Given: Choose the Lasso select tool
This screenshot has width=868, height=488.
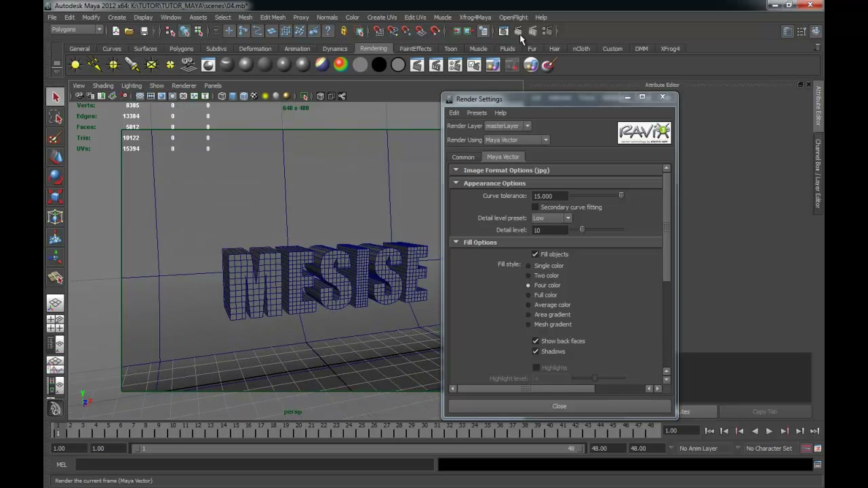Looking at the screenshot, I should 56,117.
